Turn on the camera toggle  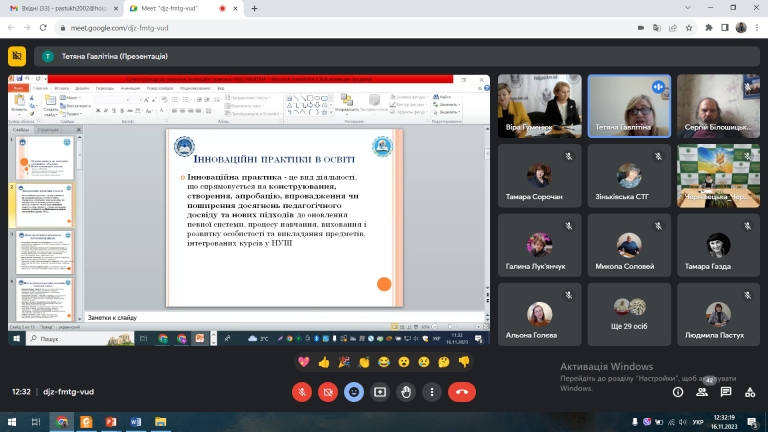click(x=328, y=392)
